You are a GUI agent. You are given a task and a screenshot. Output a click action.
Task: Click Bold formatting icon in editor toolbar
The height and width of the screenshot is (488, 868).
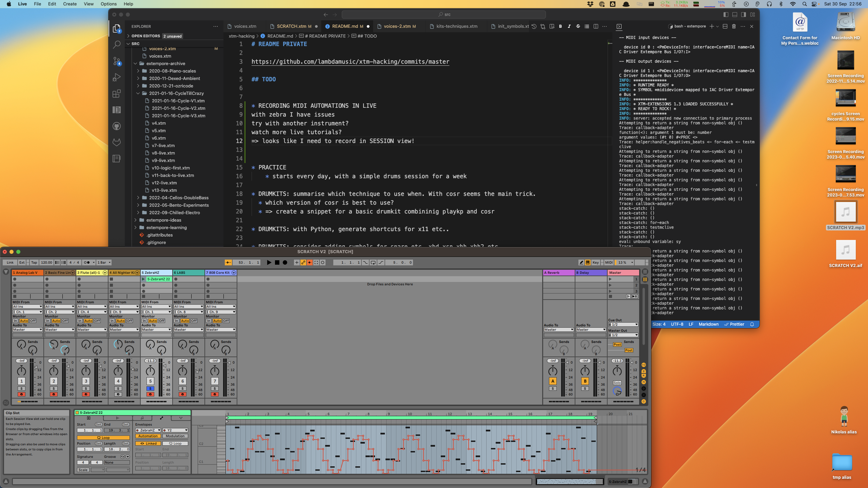[560, 26]
